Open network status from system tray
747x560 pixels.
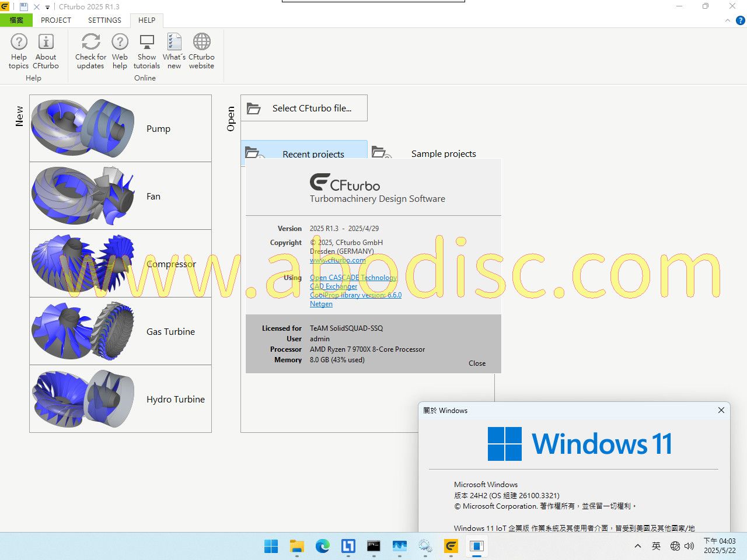(x=675, y=546)
